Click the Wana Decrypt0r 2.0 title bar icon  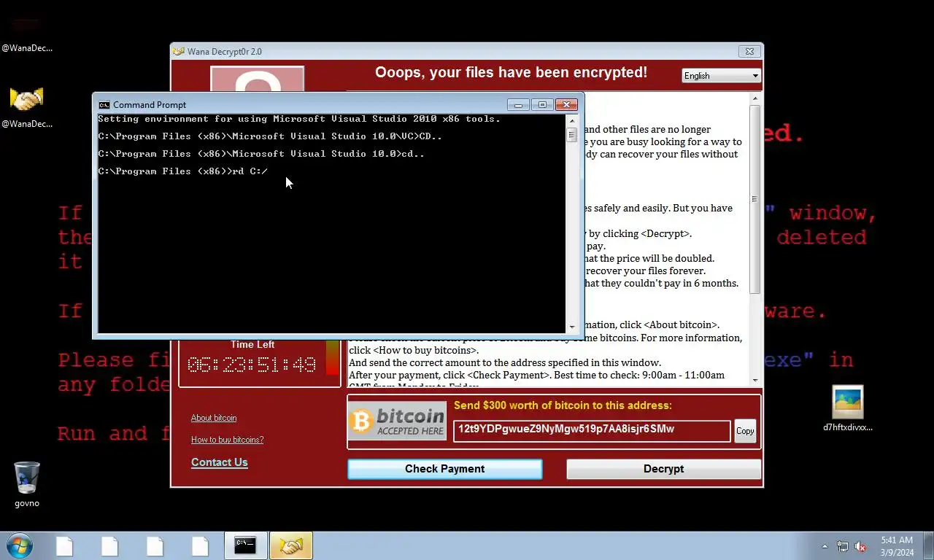tap(178, 51)
